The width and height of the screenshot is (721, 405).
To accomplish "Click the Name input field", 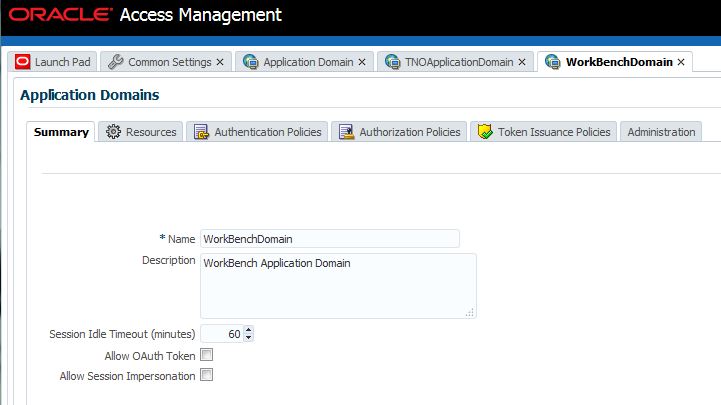I will click(330, 239).
